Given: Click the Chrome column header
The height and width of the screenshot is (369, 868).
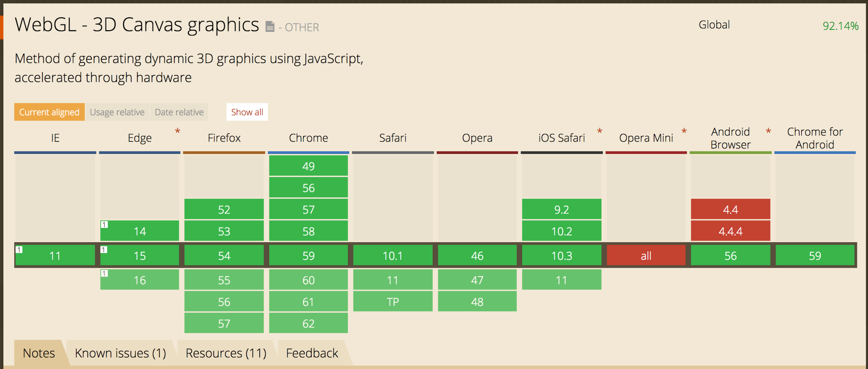Looking at the screenshot, I should [x=308, y=138].
